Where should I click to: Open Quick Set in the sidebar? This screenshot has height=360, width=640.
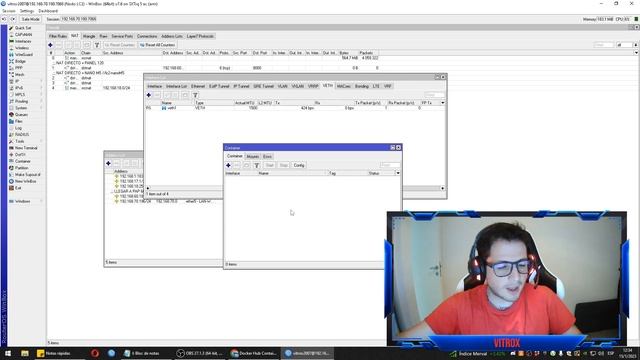(x=22, y=28)
